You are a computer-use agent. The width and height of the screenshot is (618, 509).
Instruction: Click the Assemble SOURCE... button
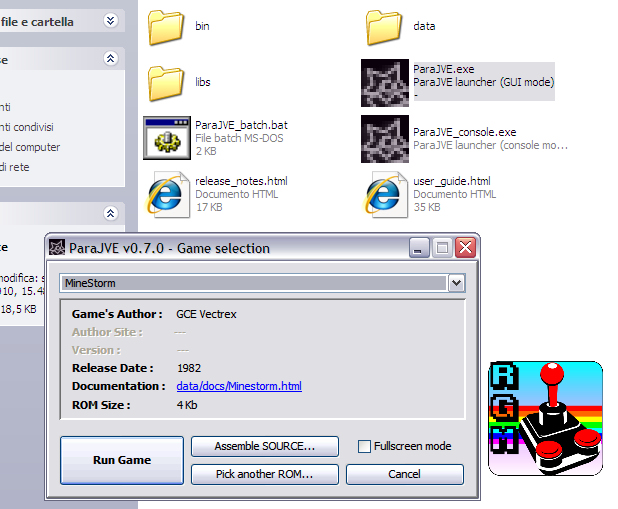pyautogui.click(x=264, y=446)
